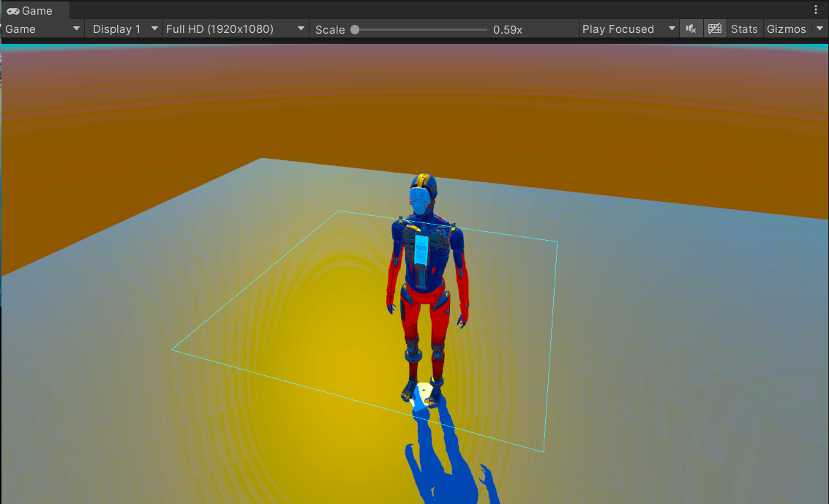This screenshot has height=504, width=829.
Task: Toggle Unity shortcuts keyboard icon
Action: [715, 29]
